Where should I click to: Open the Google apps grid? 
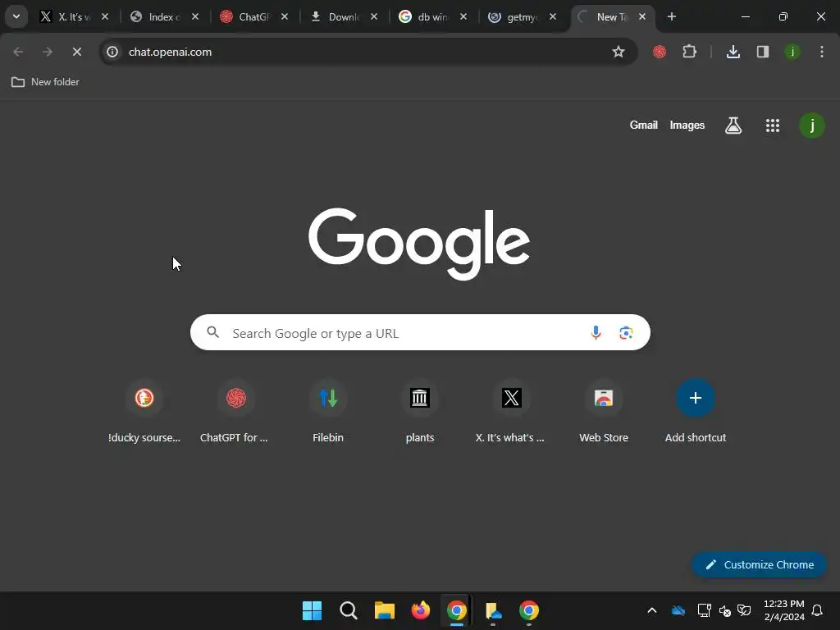click(773, 126)
